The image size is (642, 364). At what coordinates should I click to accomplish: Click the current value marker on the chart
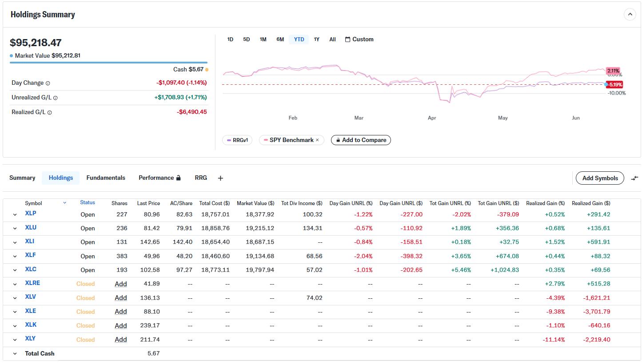pos(606,84)
